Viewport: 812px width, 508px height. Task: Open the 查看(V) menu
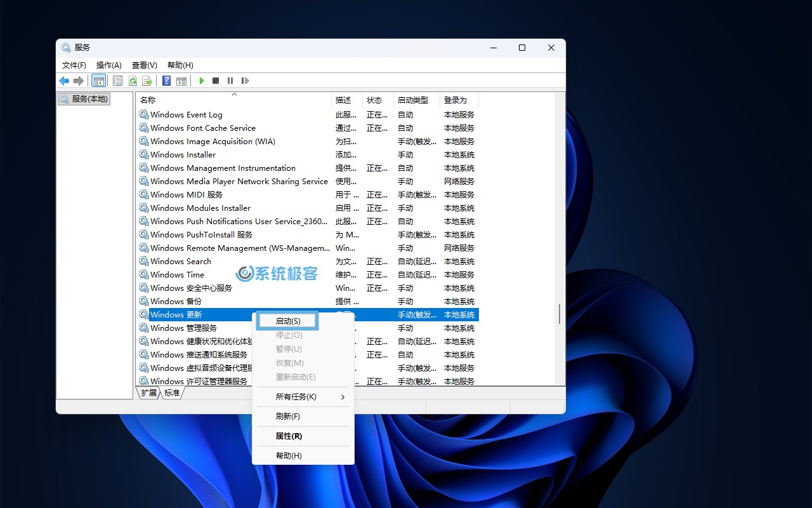144,65
